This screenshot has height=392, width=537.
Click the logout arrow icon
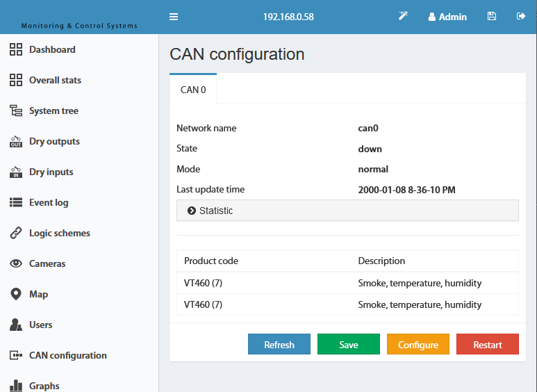[521, 16]
